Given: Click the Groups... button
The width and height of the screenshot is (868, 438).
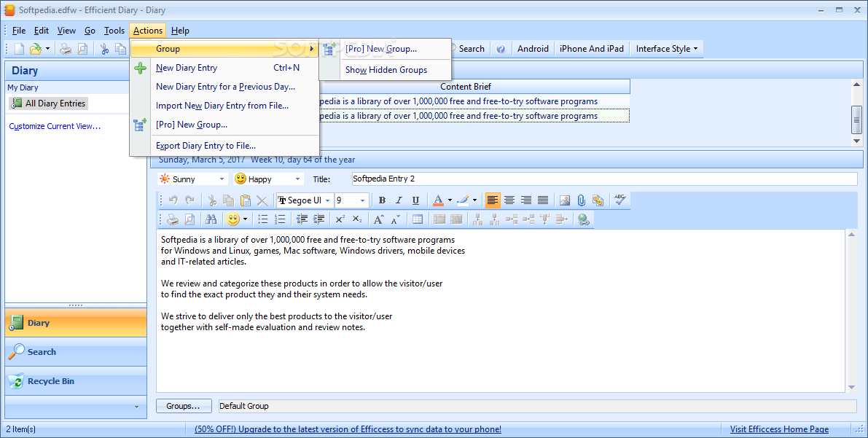Looking at the screenshot, I should point(184,406).
